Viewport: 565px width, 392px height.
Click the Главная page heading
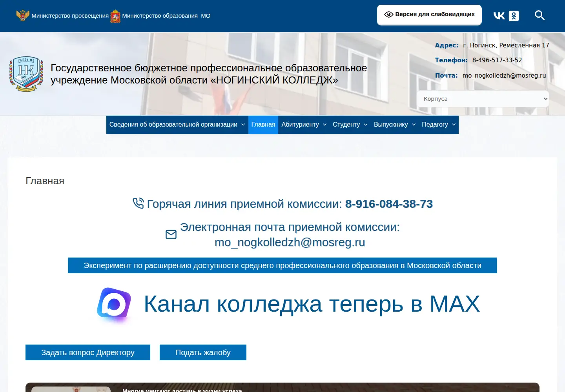[x=45, y=181]
